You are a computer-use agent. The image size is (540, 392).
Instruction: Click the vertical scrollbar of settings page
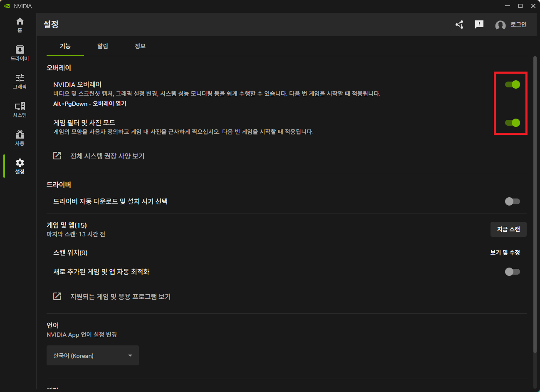(x=535, y=204)
